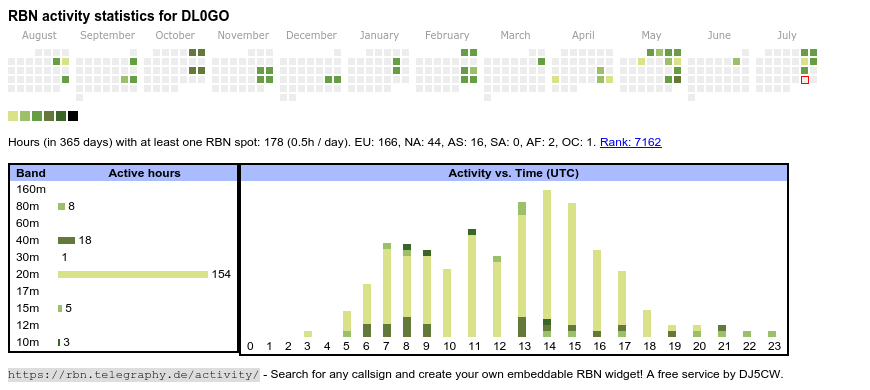Click the 'November' month label
This screenshot has width=870, height=390.
click(x=243, y=36)
